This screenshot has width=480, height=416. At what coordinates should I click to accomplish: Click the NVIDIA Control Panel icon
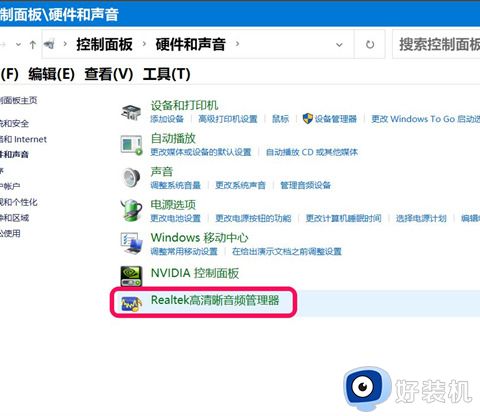[x=131, y=276]
